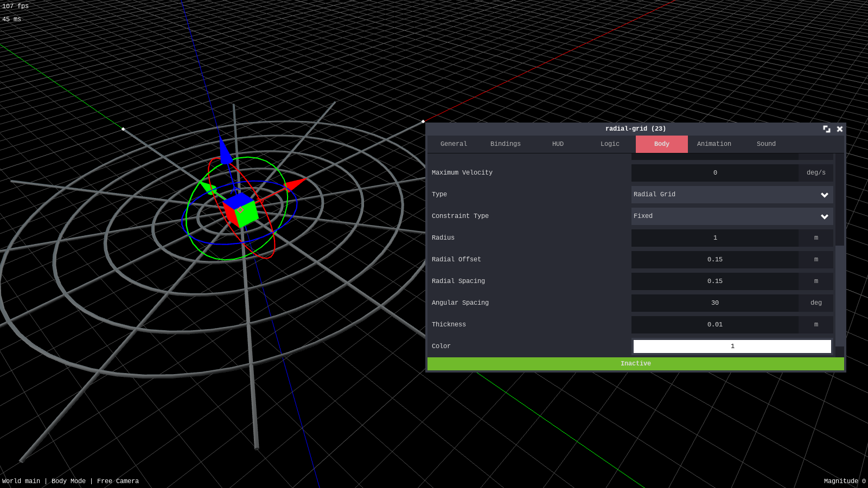
Task: Edit the Angular Spacing value
Action: [x=714, y=303]
